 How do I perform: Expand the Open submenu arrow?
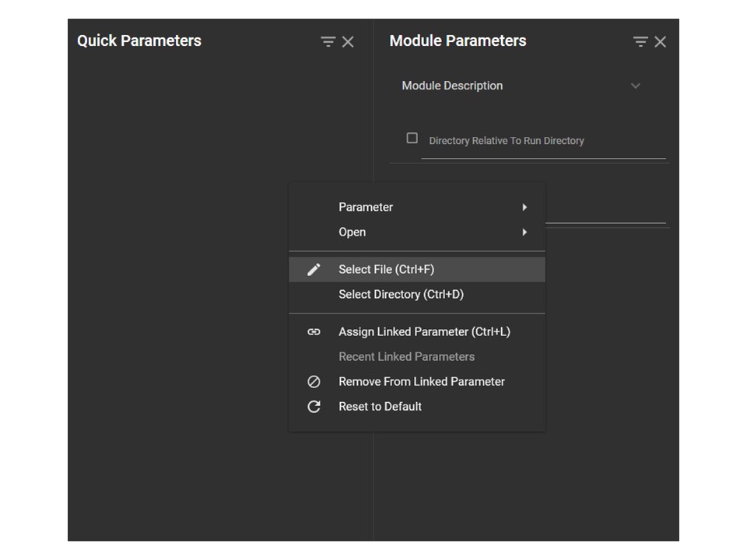coord(524,233)
